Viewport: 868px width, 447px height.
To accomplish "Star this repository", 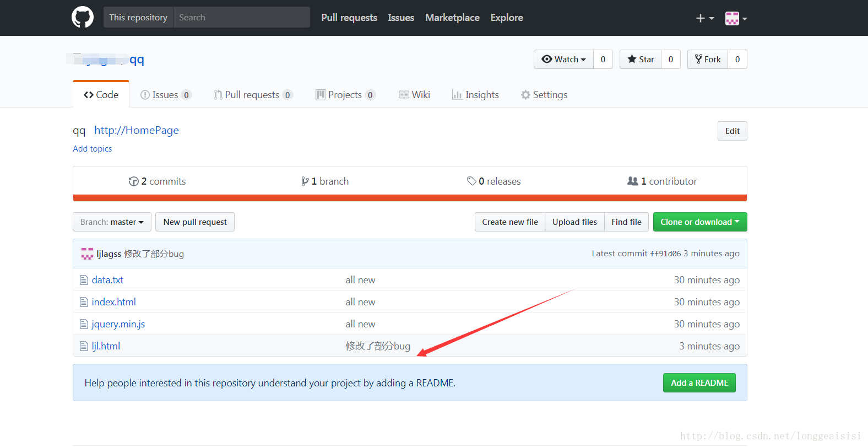I will (641, 60).
